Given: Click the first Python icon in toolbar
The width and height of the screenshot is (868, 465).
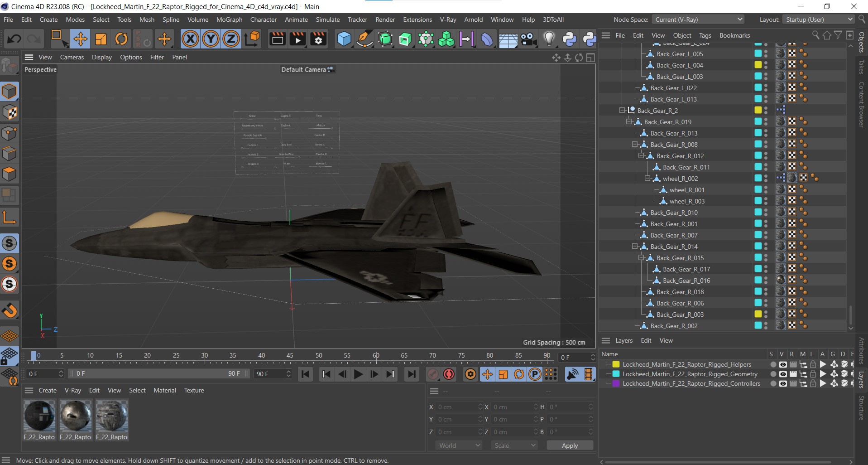Looking at the screenshot, I should pos(569,39).
